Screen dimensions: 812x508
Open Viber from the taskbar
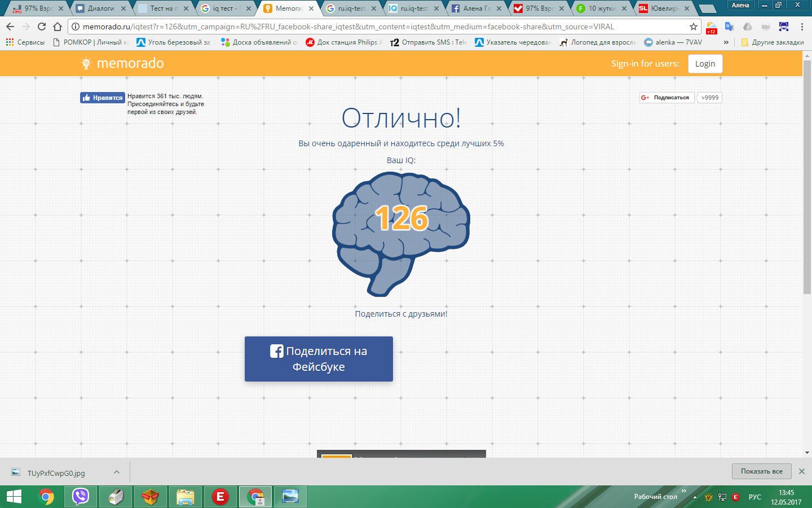pyautogui.click(x=81, y=497)
